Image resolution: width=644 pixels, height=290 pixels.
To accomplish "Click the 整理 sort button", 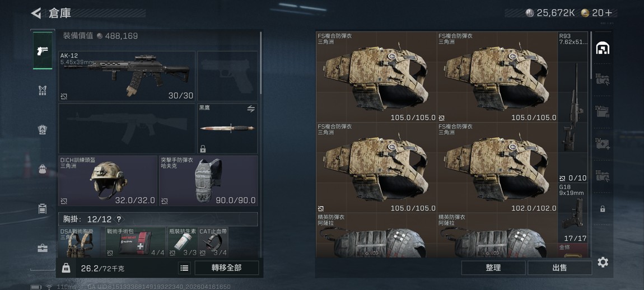I will click(493, 268).
